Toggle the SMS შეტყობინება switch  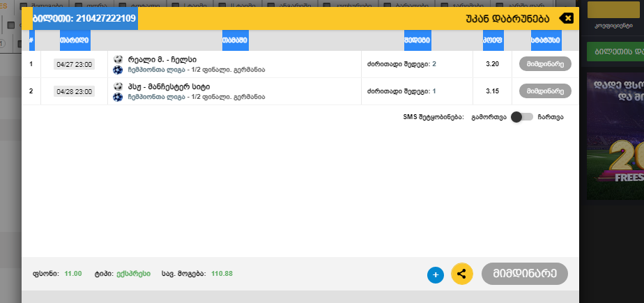(521, 117)
